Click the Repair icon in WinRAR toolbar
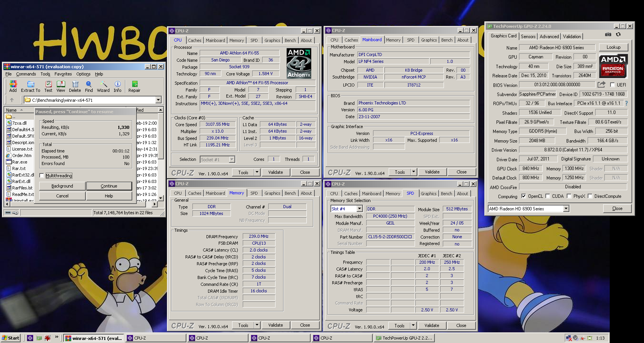 point(135,84)
